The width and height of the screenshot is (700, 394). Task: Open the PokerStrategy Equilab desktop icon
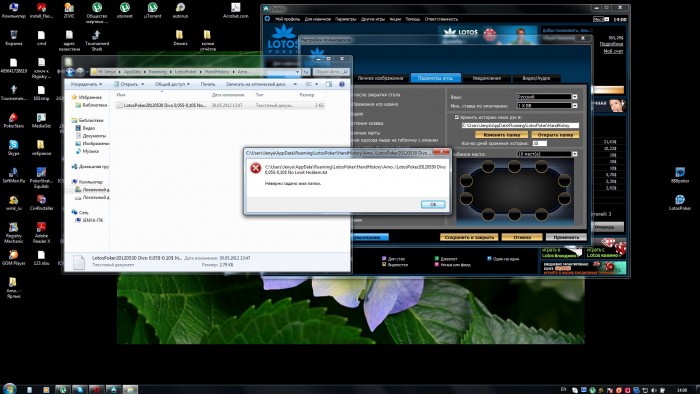pyautogui.click(x=41, y=178)
